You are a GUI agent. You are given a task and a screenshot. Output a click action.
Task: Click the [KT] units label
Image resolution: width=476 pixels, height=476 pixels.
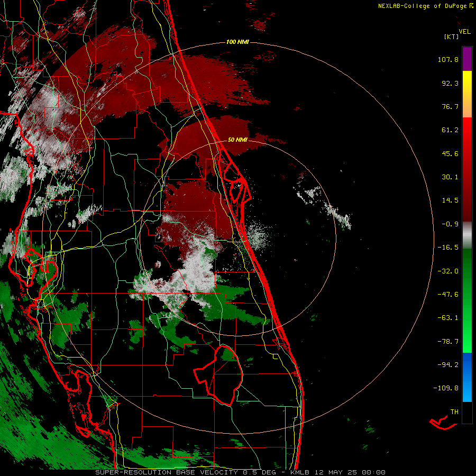pos(452,36)
